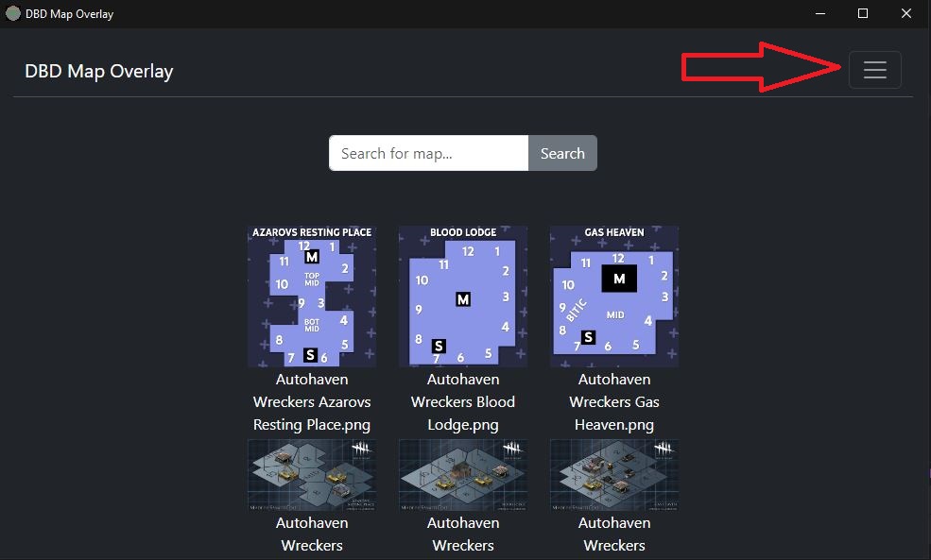Click the DBD Map Overlay app icon in title bar
Viewport: 931px width, 560px height.
coord(12,13)
